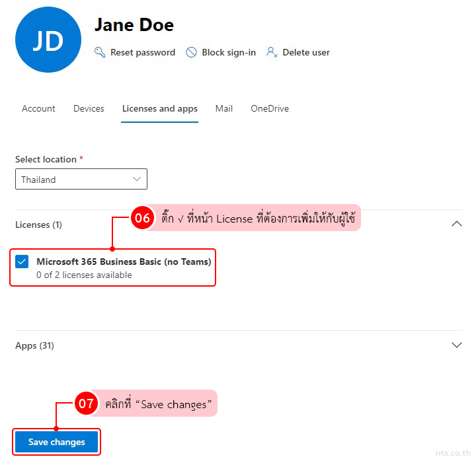Open the Devices tab
Image resolution: width=476 pixels, height=459 pixels.
click(89, 108)
